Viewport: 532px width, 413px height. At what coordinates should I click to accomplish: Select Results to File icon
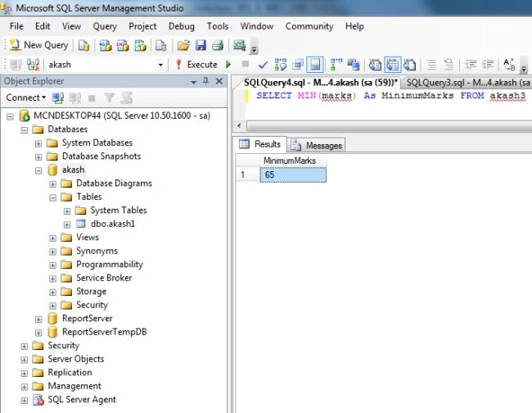click(x=410, y=65)
